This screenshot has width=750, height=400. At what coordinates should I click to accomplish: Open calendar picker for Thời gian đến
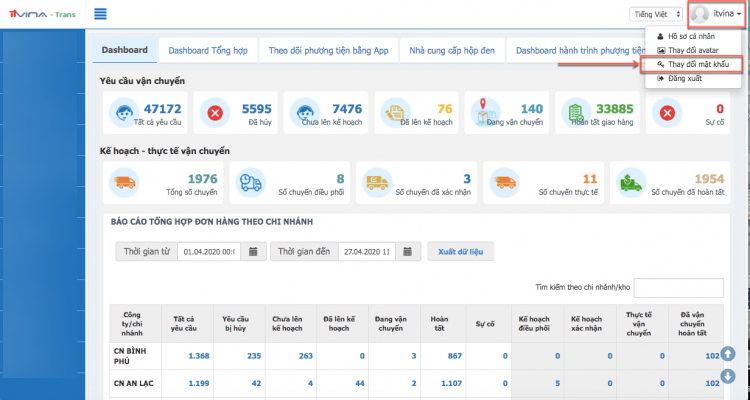coord(408,252)
